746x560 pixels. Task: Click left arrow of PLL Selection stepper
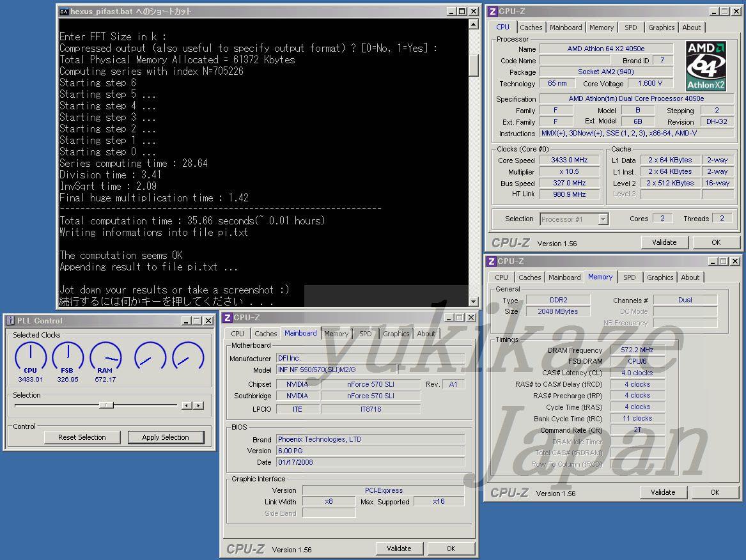(187, 405)
